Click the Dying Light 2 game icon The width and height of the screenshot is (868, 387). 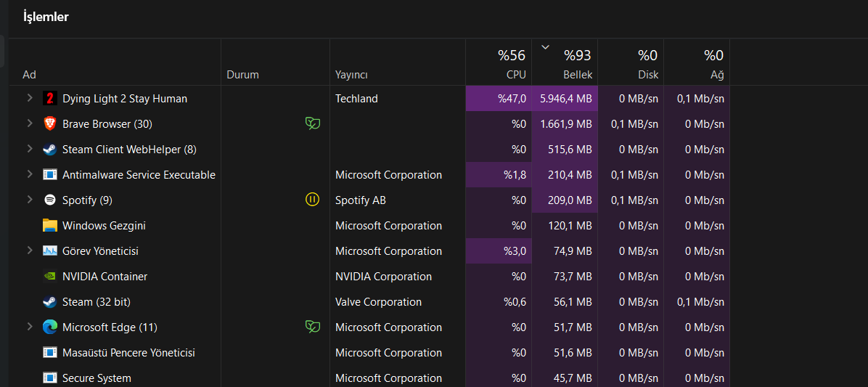point(49,99)
